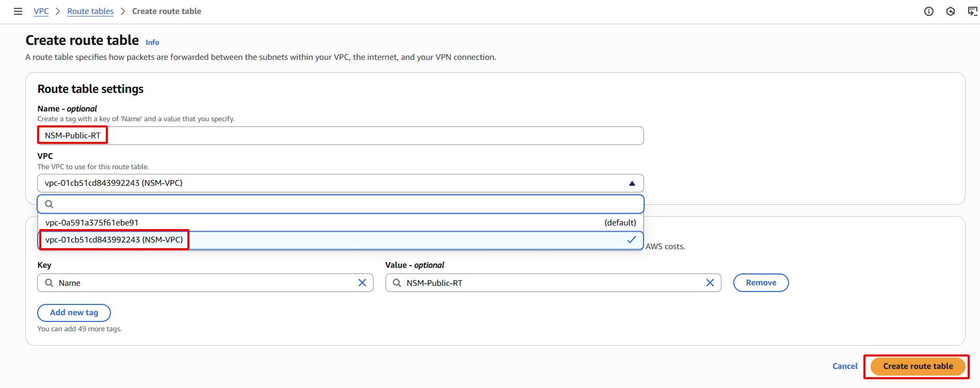Viewport: 980px width, 388px height.
Task: Clear the NSM-Public-RT tag value with X
Action: (710, 283)
